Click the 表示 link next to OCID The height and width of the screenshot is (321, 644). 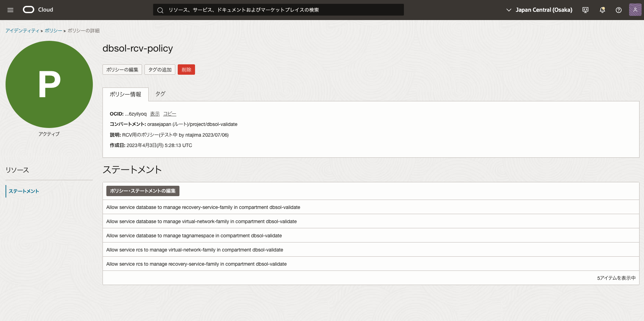(x=155, y=114)
